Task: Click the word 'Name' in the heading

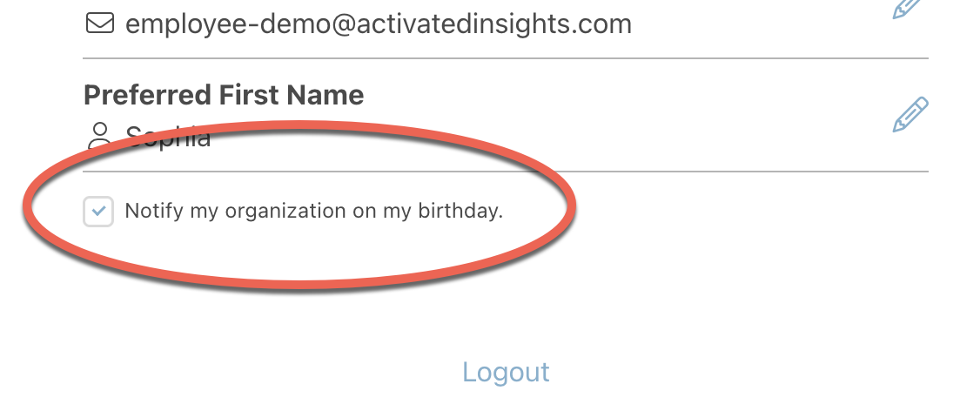Action: [325, 95]
